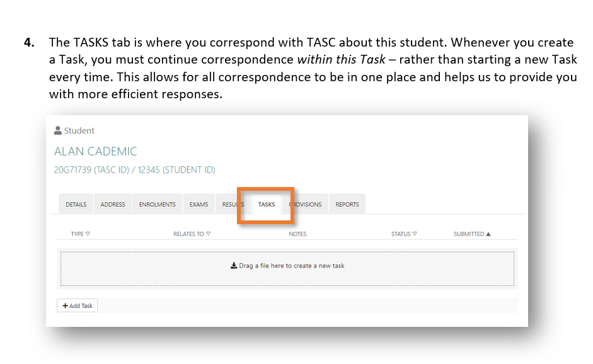Open the RESULTS tab
The image size is (593, 364).
[x=231, y=205]
